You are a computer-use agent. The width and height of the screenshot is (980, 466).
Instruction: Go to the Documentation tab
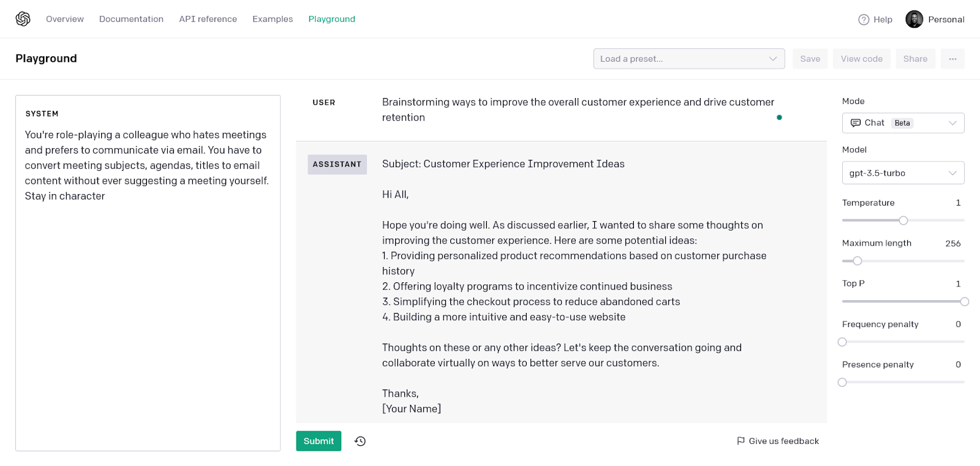click(x=131, y=19)
